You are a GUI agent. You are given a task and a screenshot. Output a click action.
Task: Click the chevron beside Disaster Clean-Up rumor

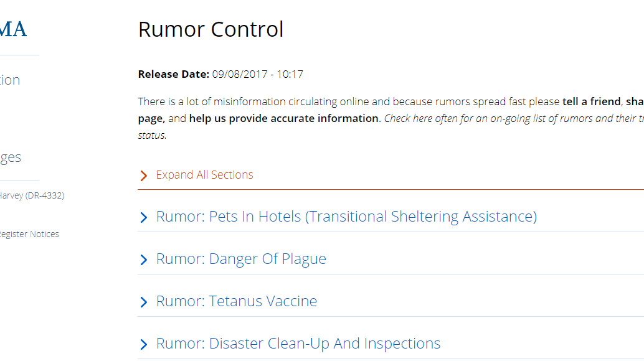[144, 344]
